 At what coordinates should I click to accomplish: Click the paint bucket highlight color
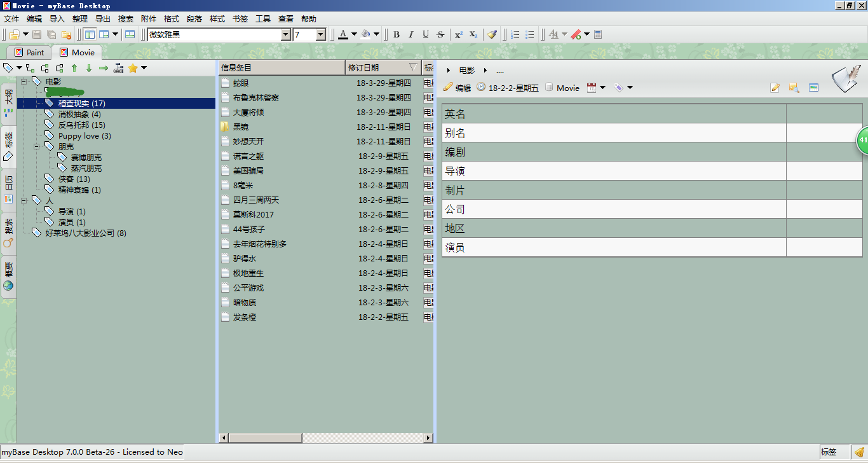(366, 34)
